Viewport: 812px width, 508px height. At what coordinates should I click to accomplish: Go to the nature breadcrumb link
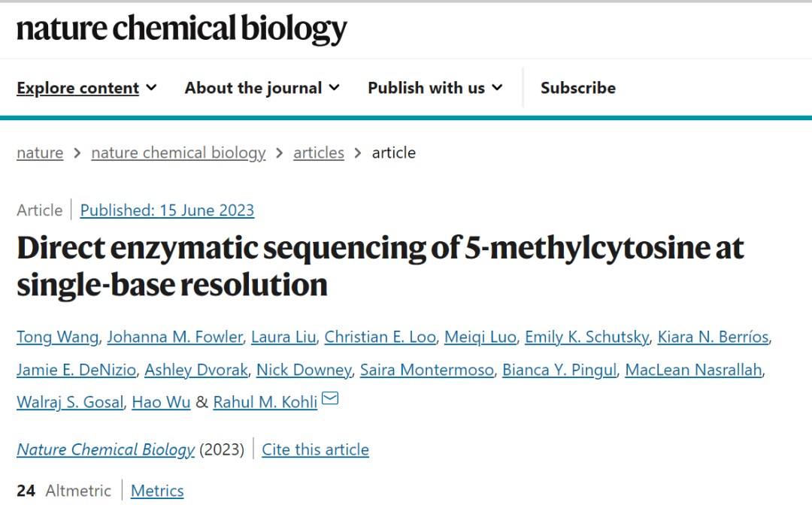[x=40, y=153]
